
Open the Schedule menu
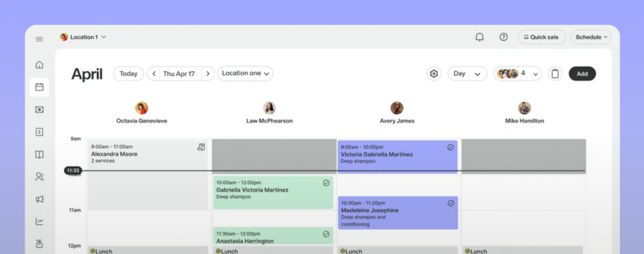[590, 37]
